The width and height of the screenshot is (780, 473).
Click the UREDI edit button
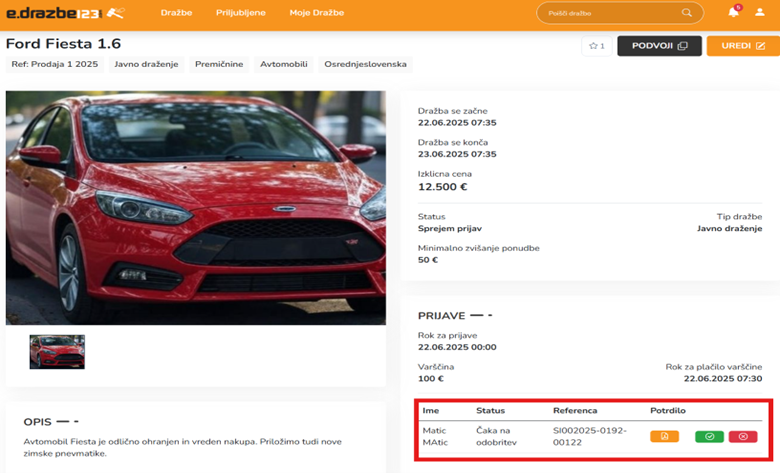point(742,46)
